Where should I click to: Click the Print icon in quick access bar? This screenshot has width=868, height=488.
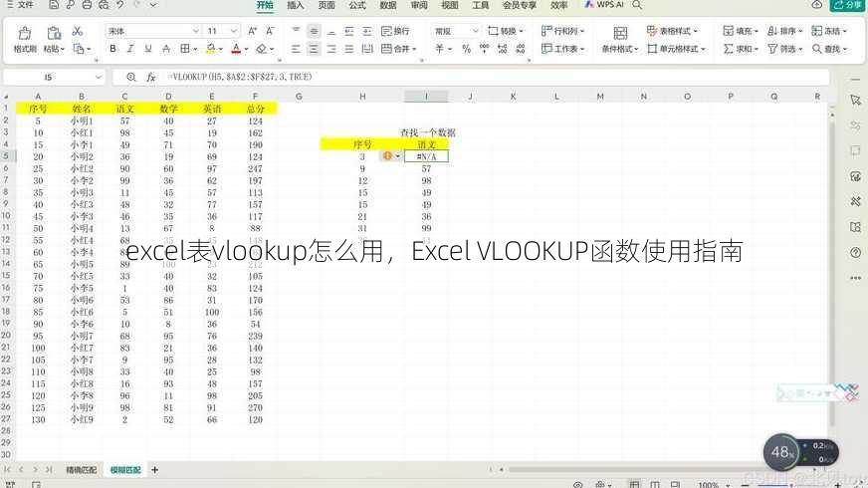click(x=87, y=5)
